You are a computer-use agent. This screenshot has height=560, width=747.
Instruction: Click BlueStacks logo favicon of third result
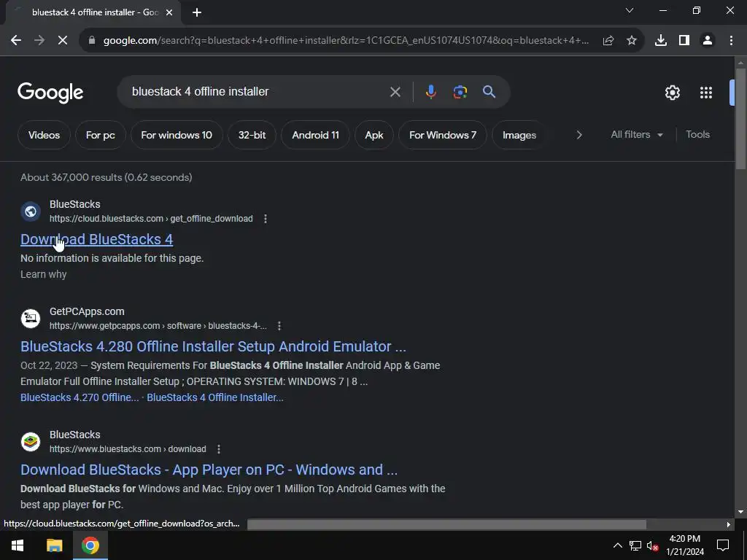[x=31, y=442]
